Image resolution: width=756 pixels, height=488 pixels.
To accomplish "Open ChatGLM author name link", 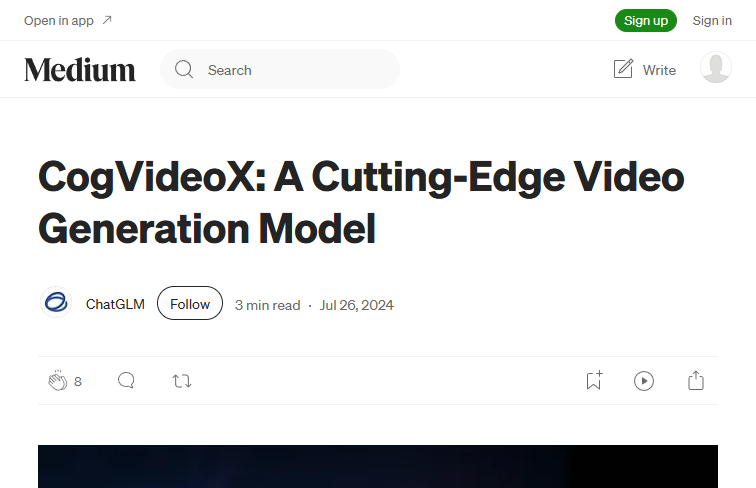I will pos(115,304).
